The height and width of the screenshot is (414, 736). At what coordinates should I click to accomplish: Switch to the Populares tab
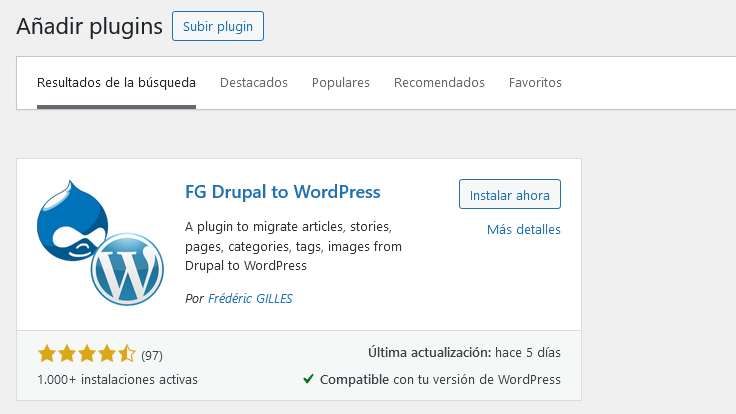[341, 83]
